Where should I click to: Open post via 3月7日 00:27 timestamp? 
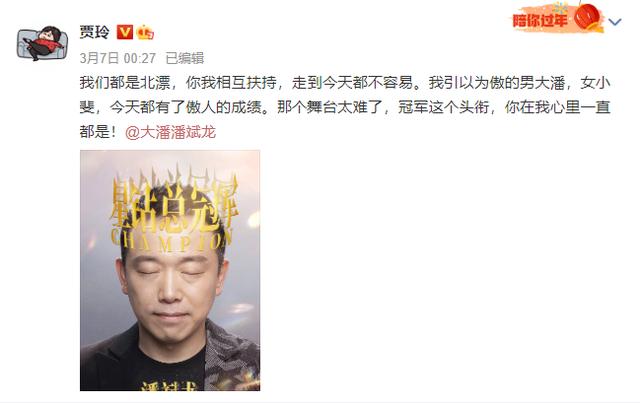point(118,58)
